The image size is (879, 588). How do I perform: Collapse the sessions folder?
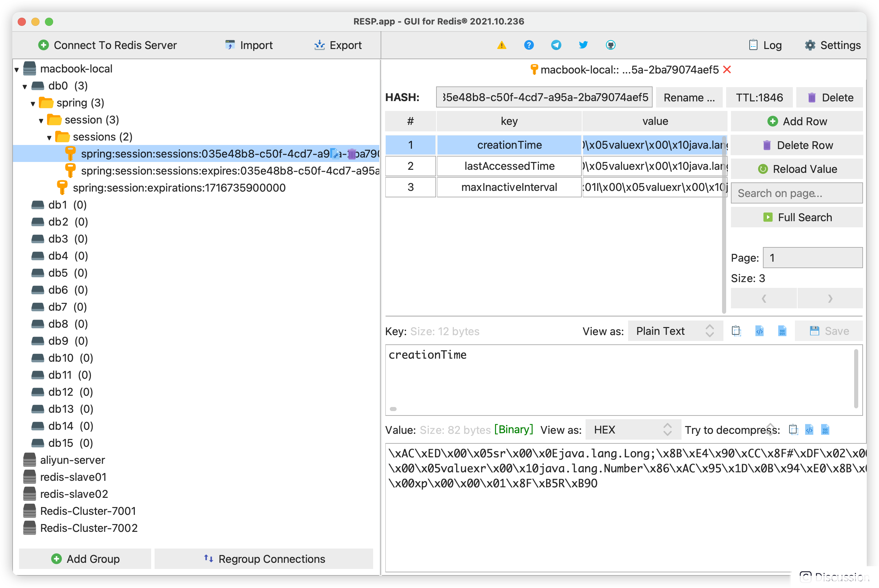pyautogui.click(x=49, y=137)
